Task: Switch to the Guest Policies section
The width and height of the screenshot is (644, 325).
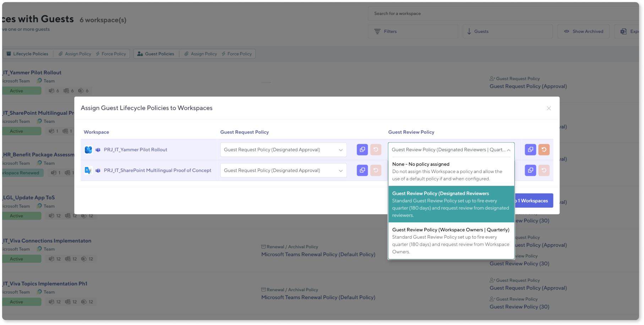Action: [156, 54]
